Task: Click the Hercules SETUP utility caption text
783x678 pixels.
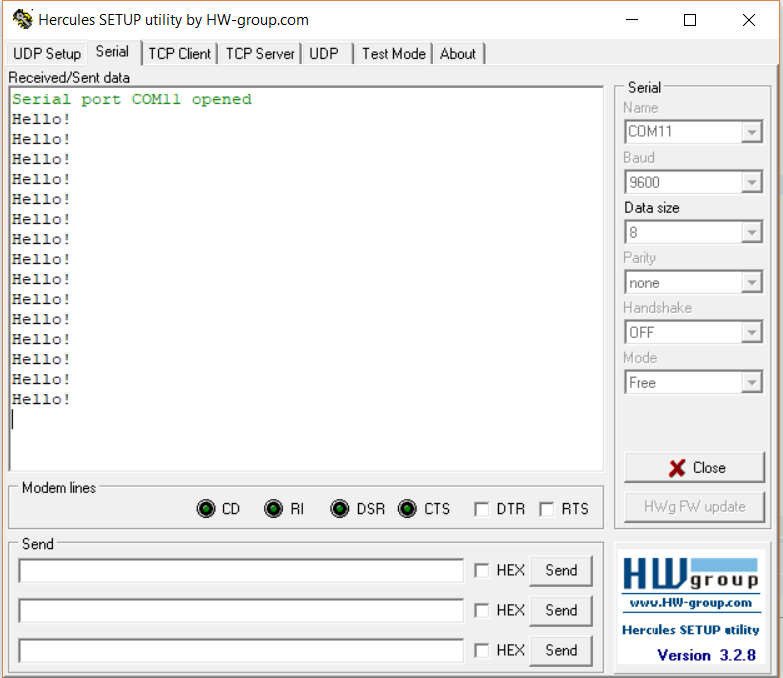Action: (x=691, y=630)
